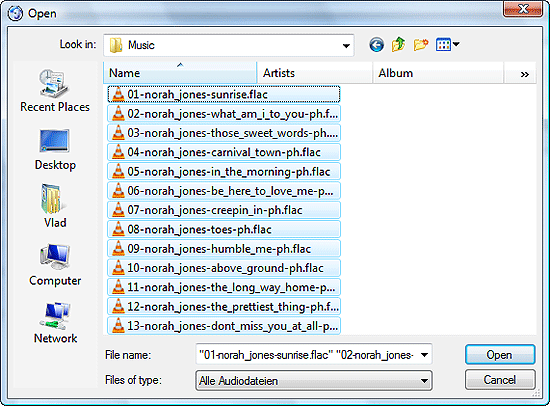
Task: Select 08-norah_jones-toes-ph.flac file name
Action: [x=199, y=229]
